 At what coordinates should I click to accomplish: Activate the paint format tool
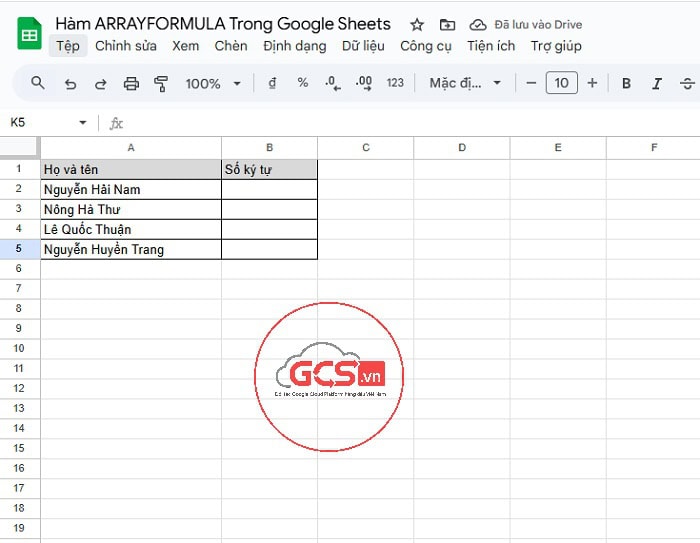click(x=161, y=83)
